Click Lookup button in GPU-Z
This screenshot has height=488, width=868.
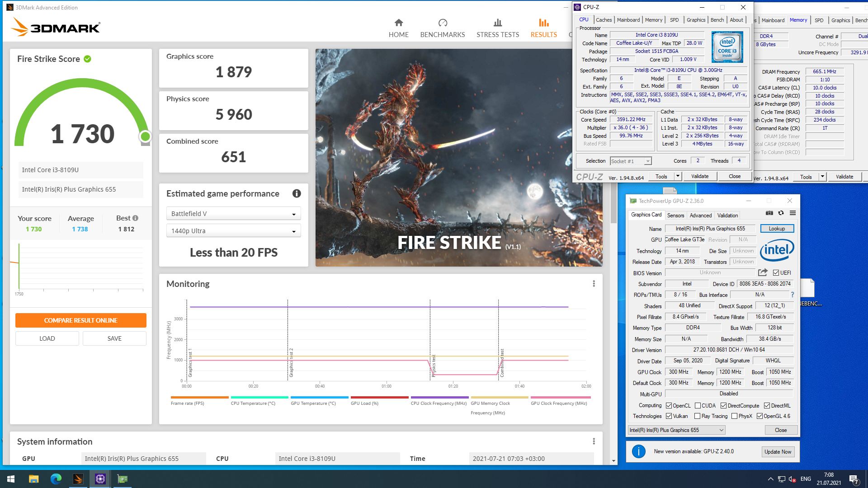click(777, 229)
